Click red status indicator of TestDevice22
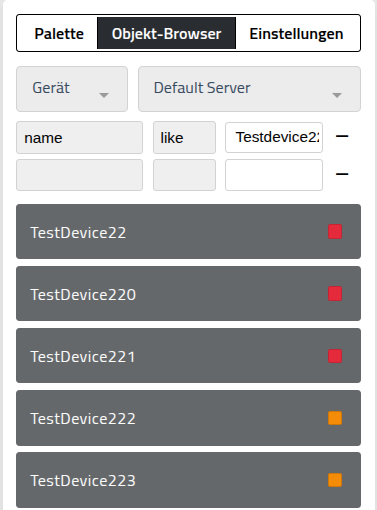Screen dimensions: 377x510 click(335, 232)
